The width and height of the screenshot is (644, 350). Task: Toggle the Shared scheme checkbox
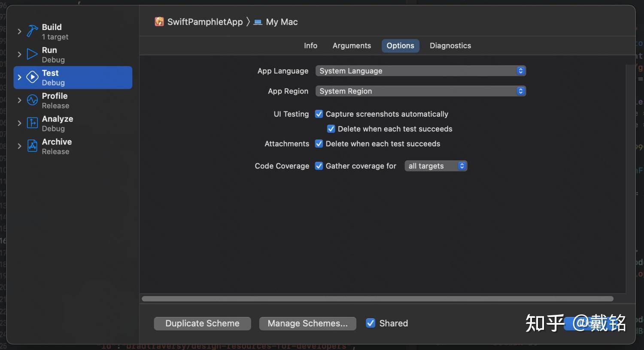[x=371, y=323]
